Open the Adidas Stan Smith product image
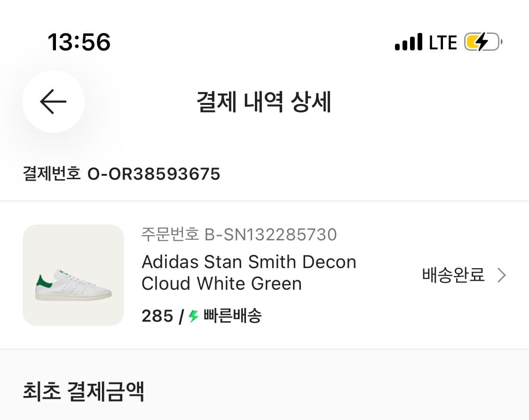The image size is (529, 420). 73,275
